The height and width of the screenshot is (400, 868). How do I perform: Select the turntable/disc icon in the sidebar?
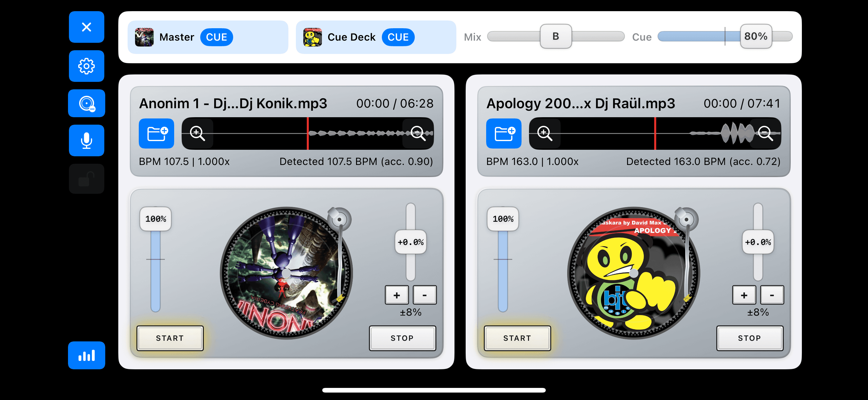coord(86,103)
